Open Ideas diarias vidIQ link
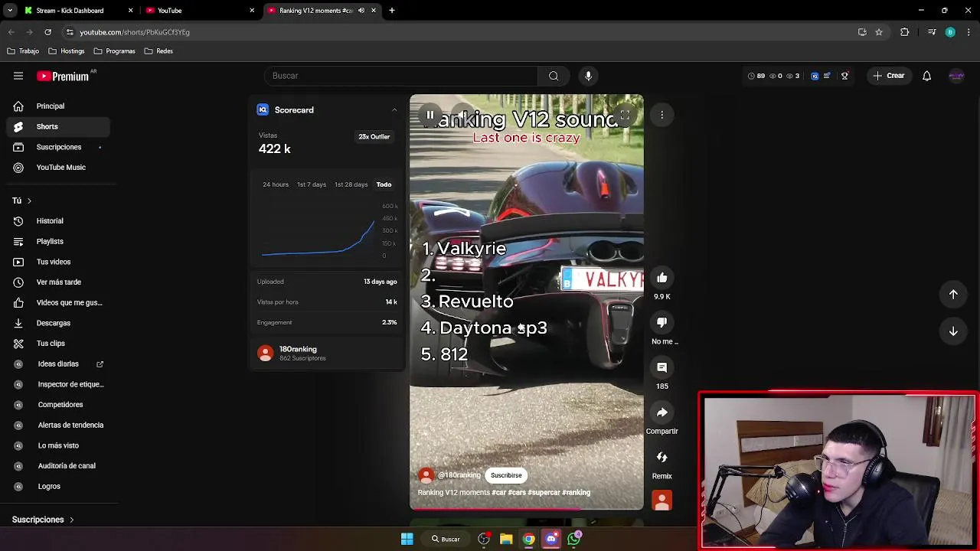The height and width of the screenshot is (551, 980). pyautogui.click(x=58, y=364)
